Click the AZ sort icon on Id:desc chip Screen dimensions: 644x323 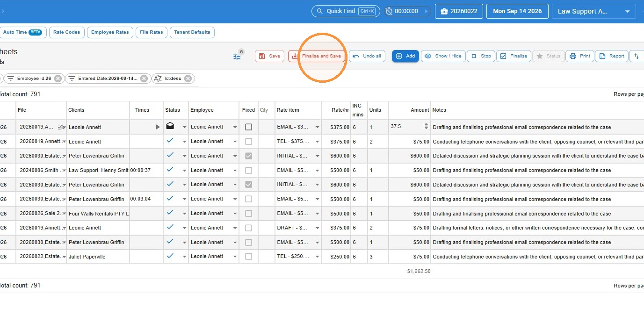pos(158,79)
